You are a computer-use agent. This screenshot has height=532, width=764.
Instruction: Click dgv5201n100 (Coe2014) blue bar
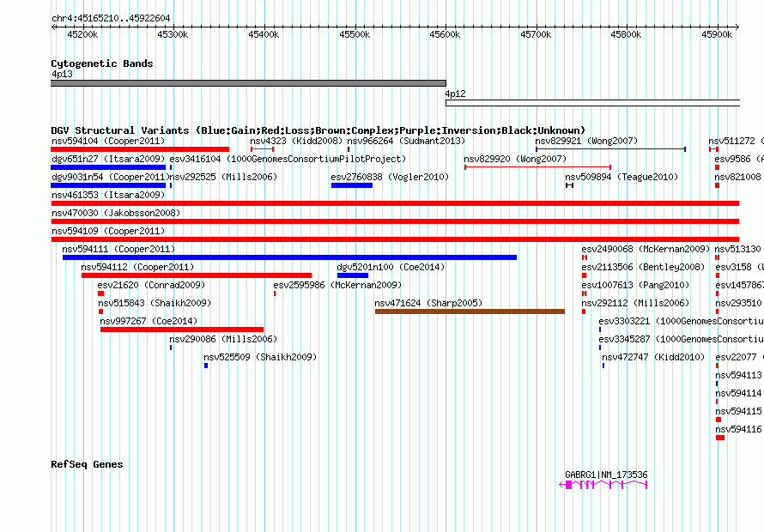pos(353,275)
